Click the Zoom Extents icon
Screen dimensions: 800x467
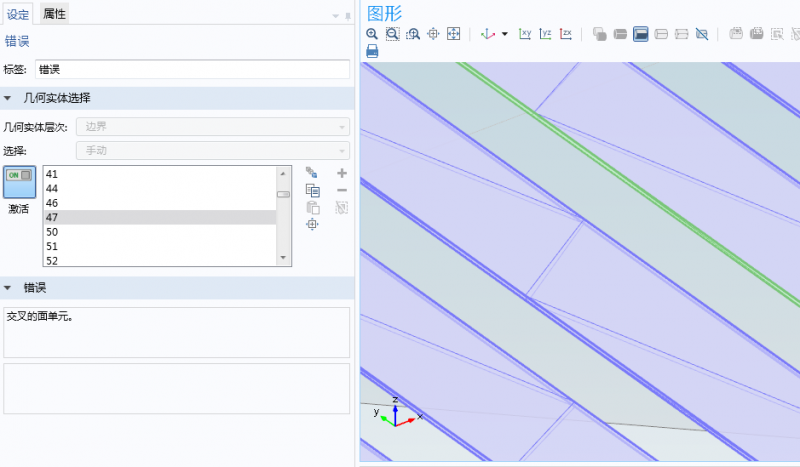(x=454, y=34)
